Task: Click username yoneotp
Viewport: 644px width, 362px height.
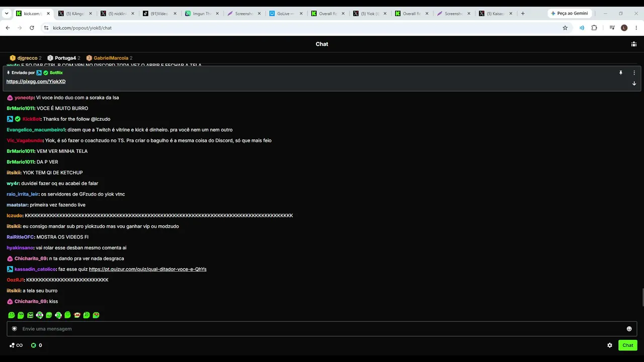Action: point(24,98)
